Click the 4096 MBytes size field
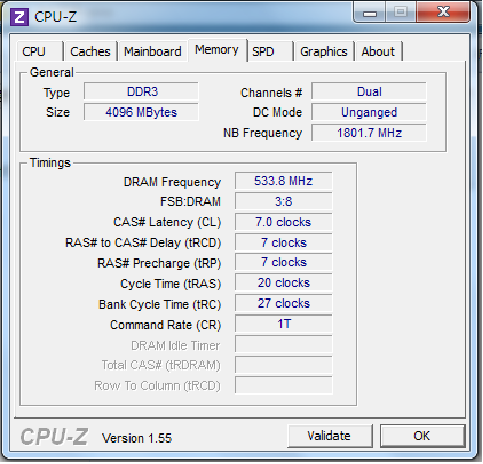This screenshot has width=483, height=464. click(141, 112)
